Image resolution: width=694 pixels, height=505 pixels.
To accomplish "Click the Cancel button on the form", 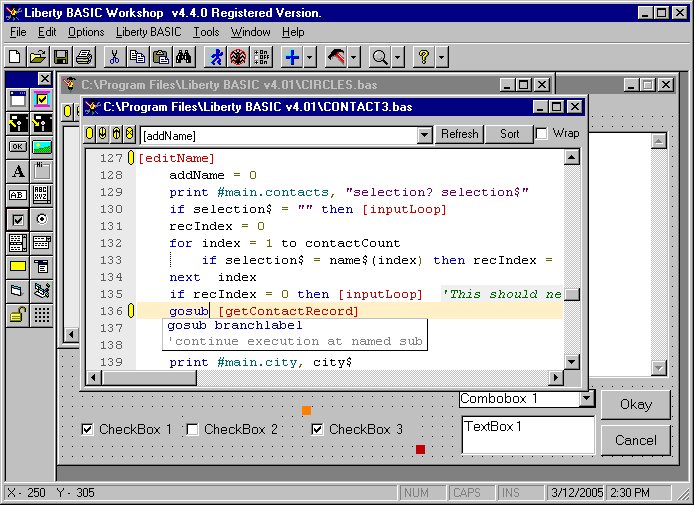I will point(636,440).
